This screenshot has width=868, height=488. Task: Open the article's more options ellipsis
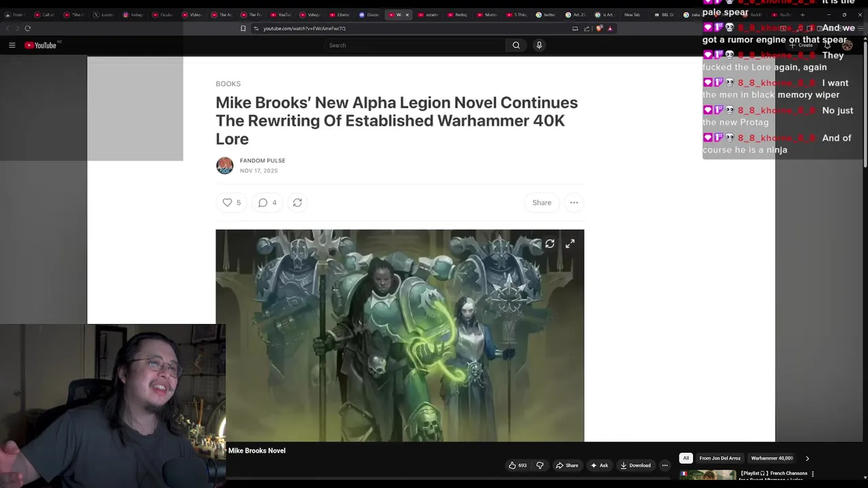click(574, 203)
